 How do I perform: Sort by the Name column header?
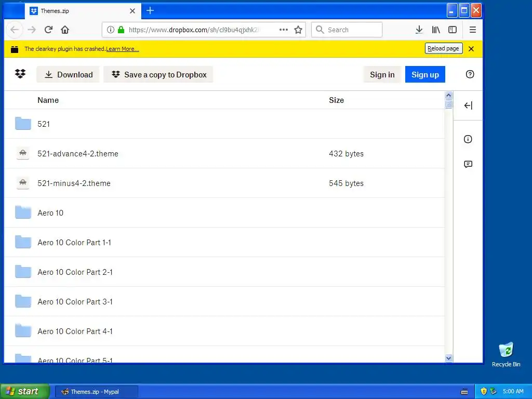[48, 100]
